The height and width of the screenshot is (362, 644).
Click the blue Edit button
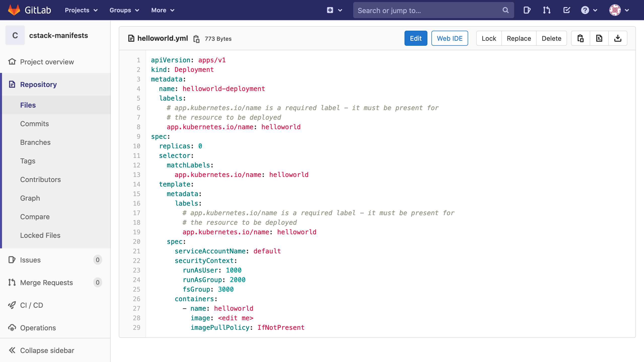point(416,38)
